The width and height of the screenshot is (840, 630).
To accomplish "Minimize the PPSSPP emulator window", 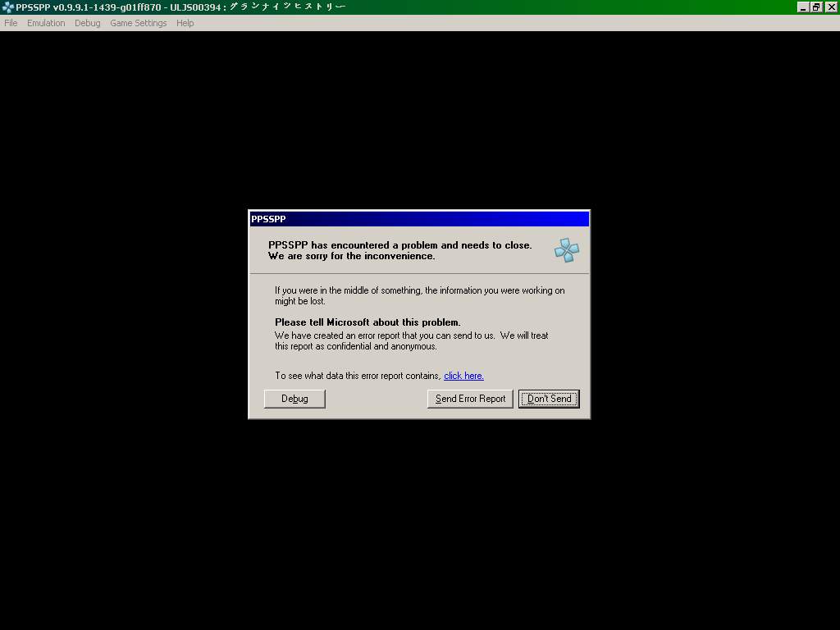I will (803, 7).
